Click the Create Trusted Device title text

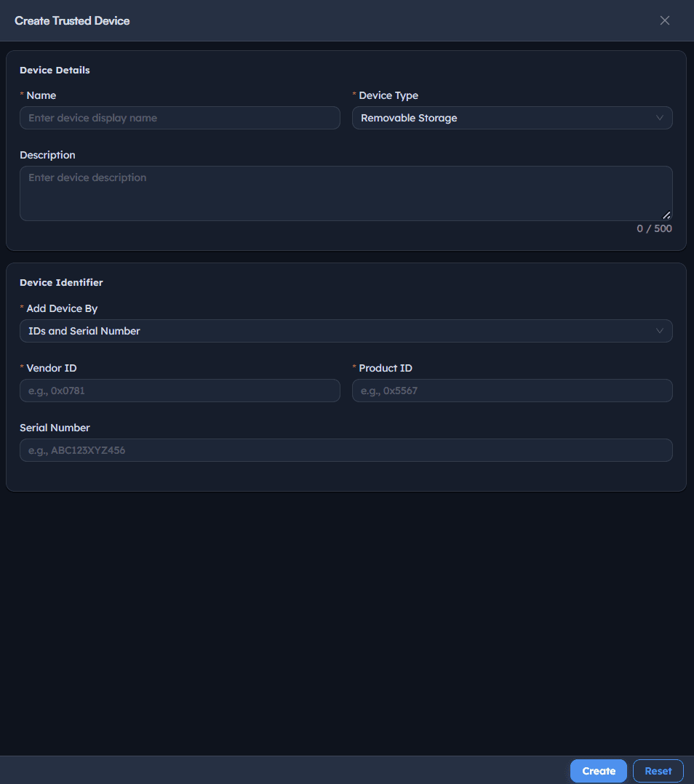click(72, 20)
